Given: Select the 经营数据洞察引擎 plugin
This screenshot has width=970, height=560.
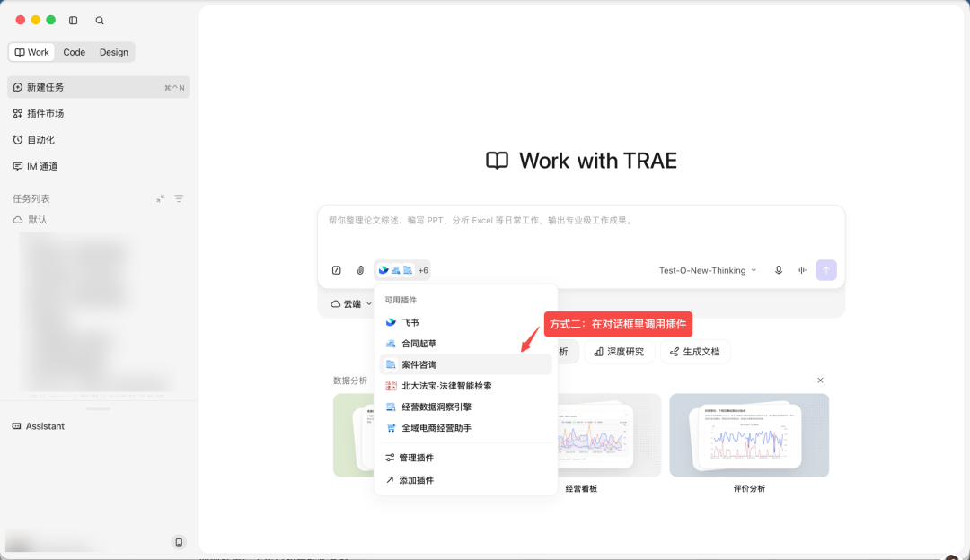Looking at the screenshot, I should (x=465, y=407).
